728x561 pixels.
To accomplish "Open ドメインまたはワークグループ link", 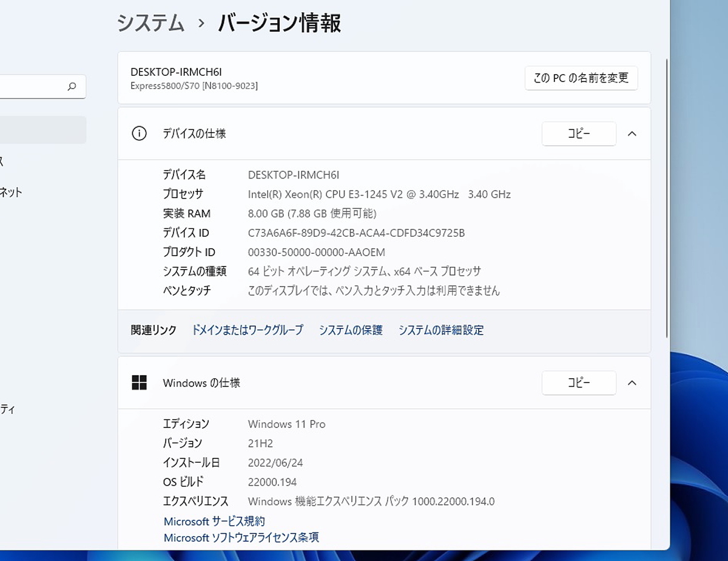I will 248,330.
